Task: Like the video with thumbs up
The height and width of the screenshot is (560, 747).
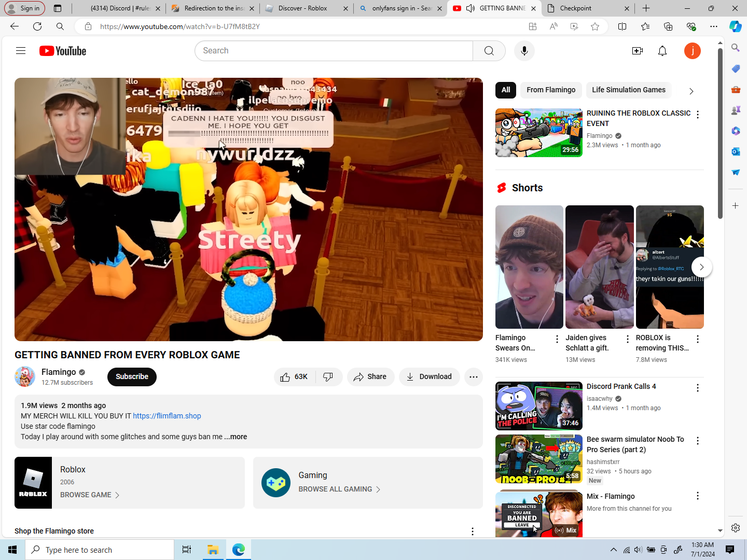Action: [x=294, y=377]
